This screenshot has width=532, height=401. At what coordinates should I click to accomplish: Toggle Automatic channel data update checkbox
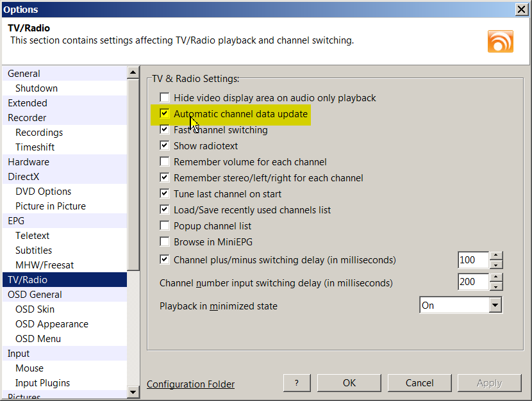click(165, 114)
